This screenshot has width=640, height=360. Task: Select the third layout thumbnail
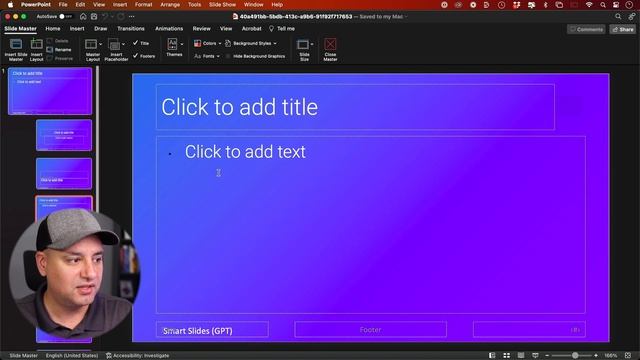(64, 174)
